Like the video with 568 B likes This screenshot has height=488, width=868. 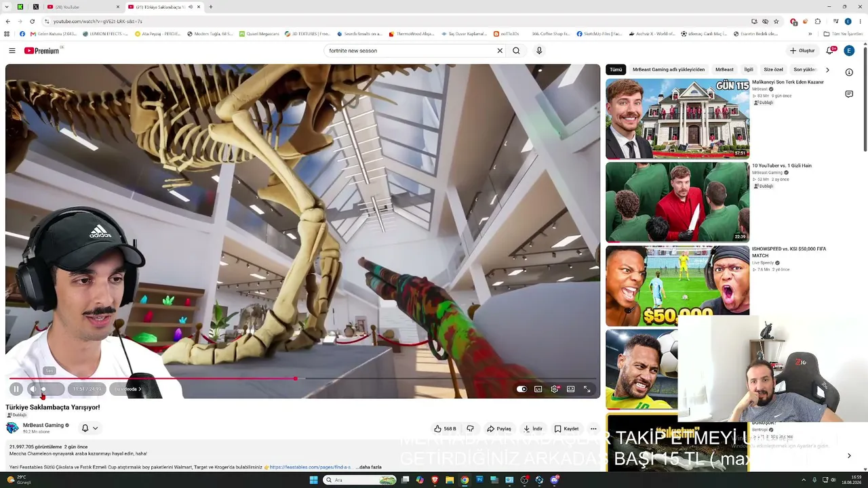[445, 428]
